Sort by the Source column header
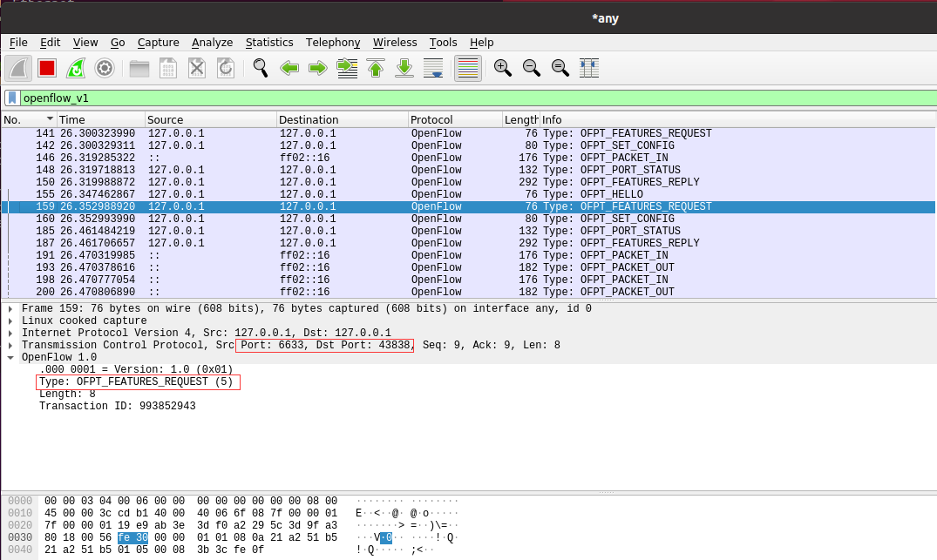Screen dimensions: 937x560 210,119
